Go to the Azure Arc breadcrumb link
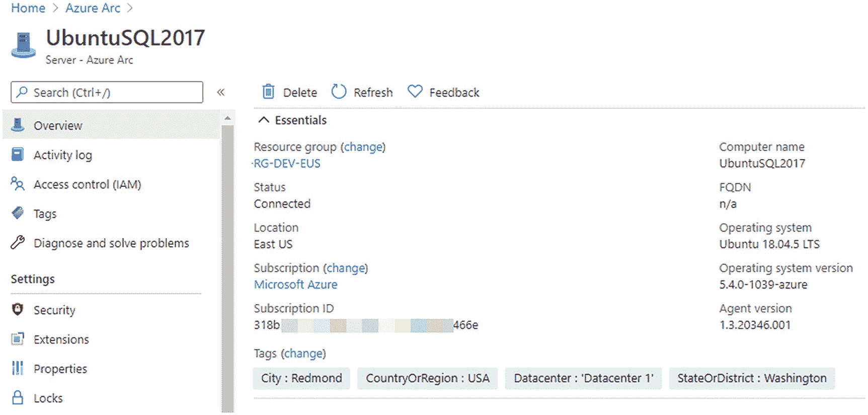This screenshot has width=868, height=415. point(93,8)
